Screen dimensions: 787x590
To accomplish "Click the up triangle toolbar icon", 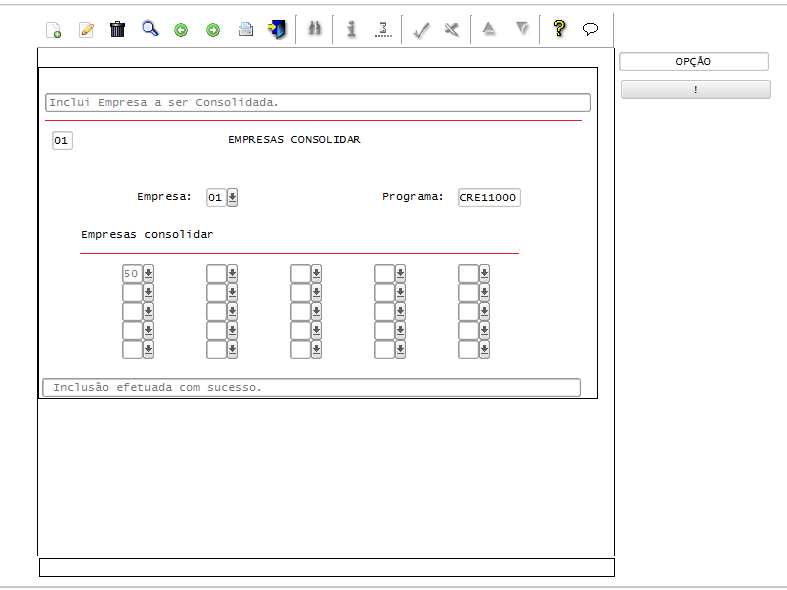I will [x=489, y=29].
